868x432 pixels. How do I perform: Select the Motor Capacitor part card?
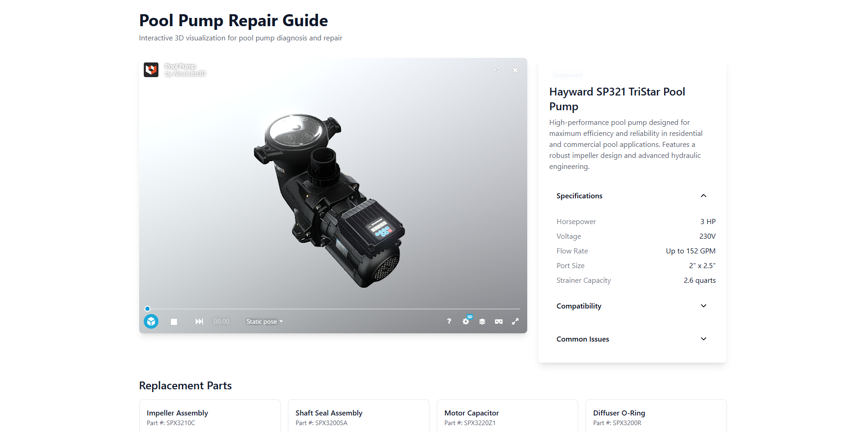[x=507, y=417]
